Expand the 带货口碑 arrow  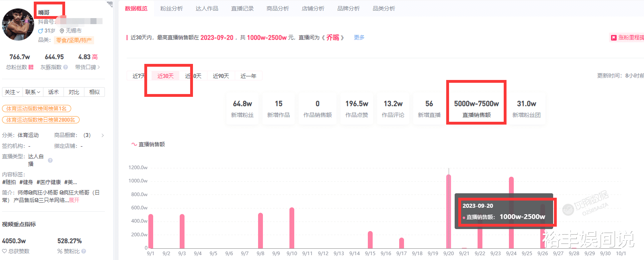pyautogui.click(x=99, y=67)
